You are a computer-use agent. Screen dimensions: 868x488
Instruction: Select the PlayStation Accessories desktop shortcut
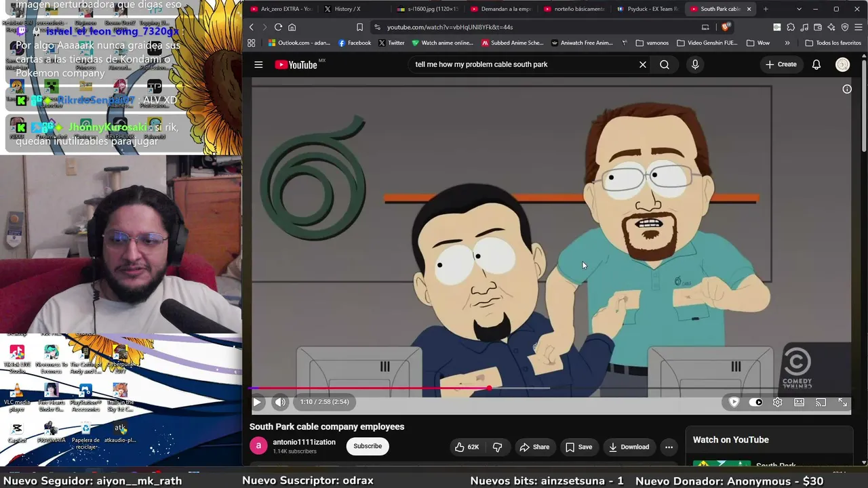point(85,398)
